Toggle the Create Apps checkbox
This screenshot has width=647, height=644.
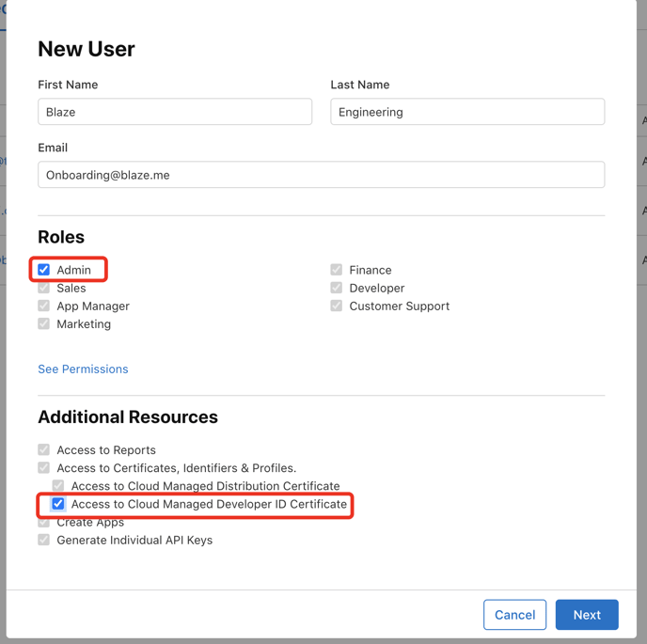(44, 522)
